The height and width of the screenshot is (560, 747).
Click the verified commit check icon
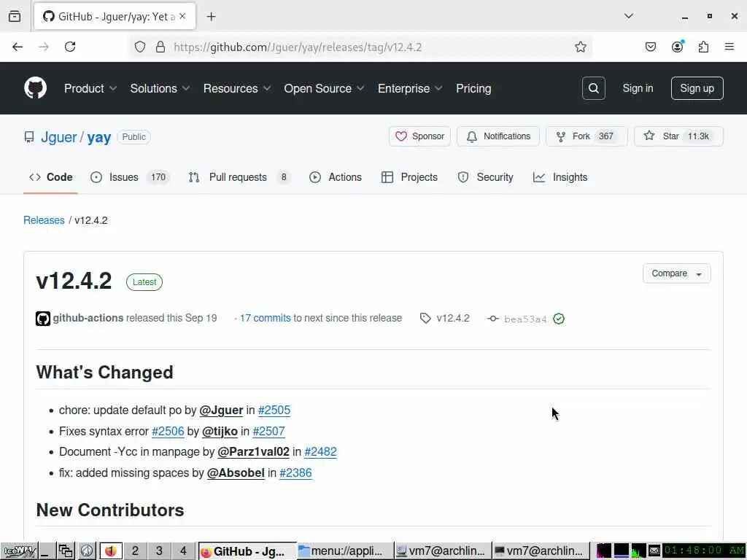[x=559, y=319]
